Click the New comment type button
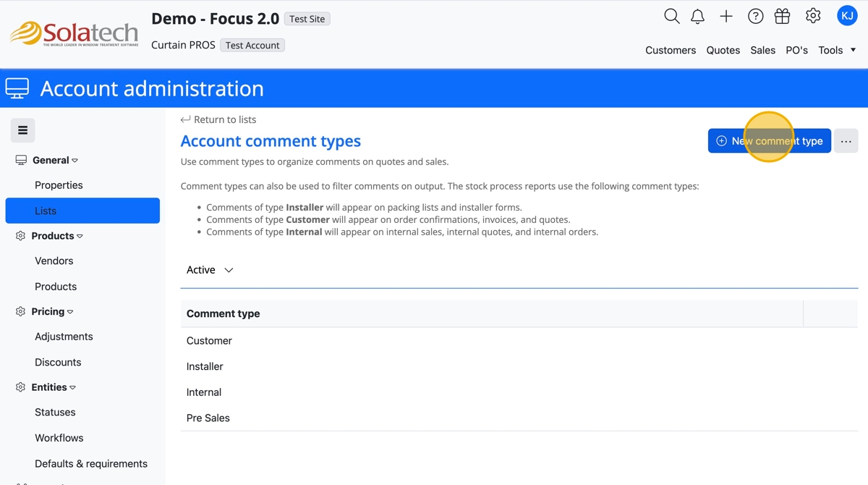 click(x=769, y=141)
